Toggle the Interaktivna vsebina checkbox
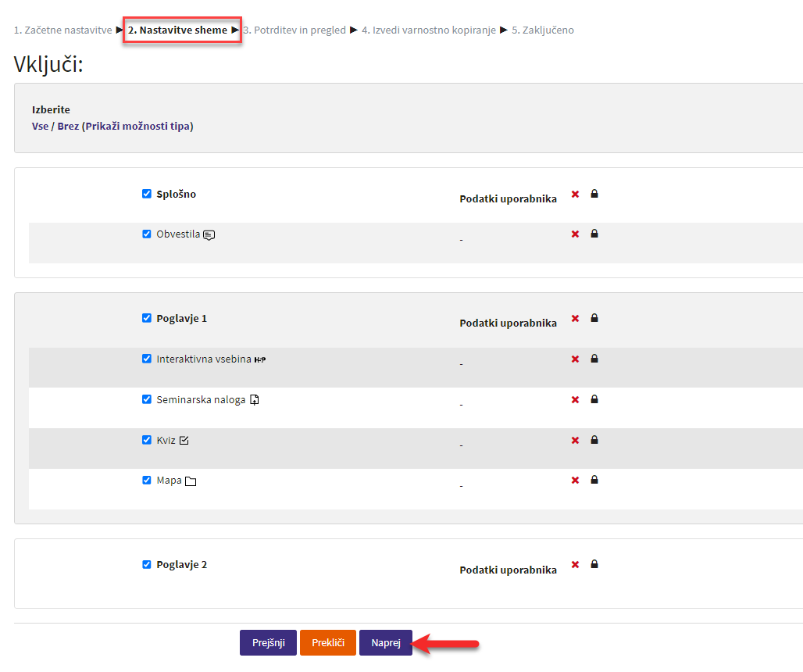The height and width of the screenshot is (672, 803). (x=147, y=359)
